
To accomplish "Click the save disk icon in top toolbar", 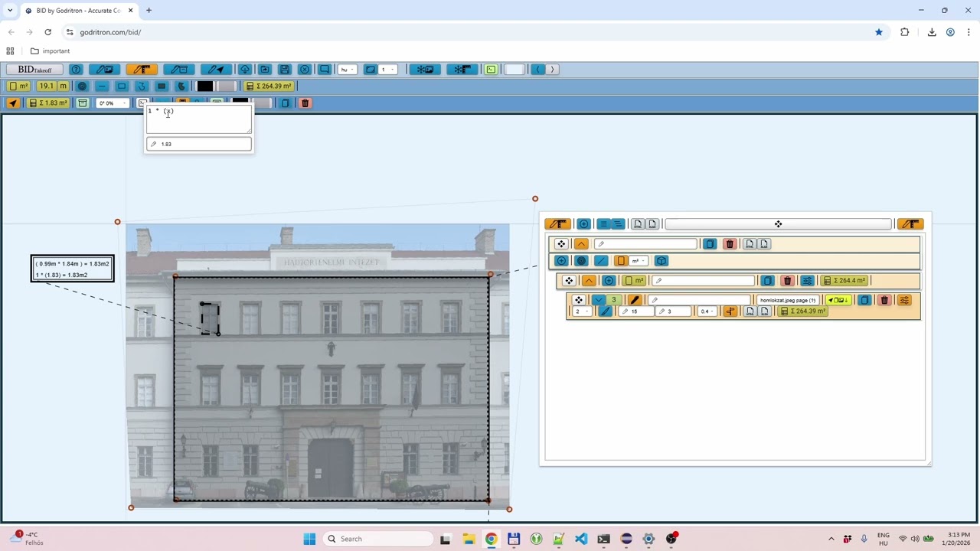I will (285, 70).
